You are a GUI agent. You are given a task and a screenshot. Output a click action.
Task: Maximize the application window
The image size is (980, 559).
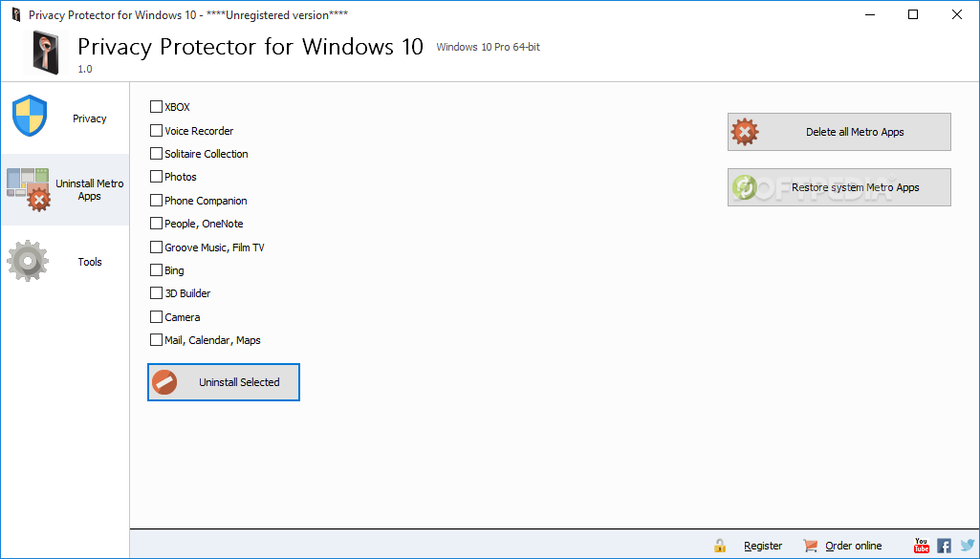pos(913,14)
